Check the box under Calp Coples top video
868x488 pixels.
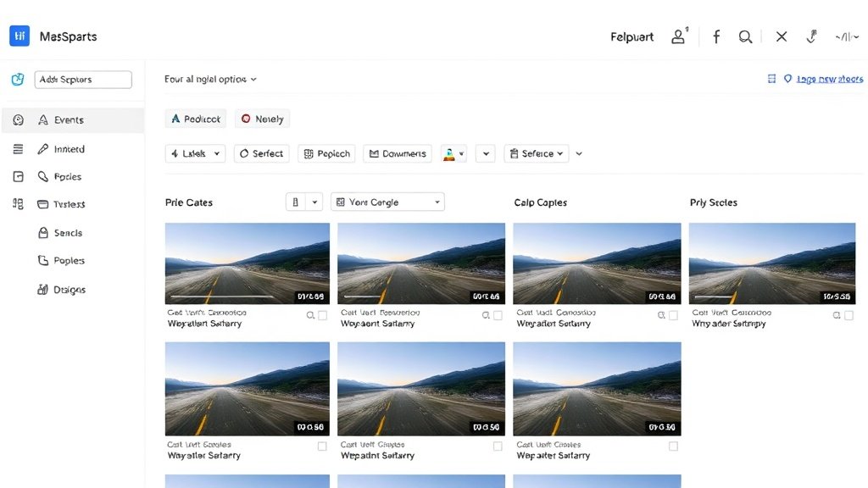[673, 315]
